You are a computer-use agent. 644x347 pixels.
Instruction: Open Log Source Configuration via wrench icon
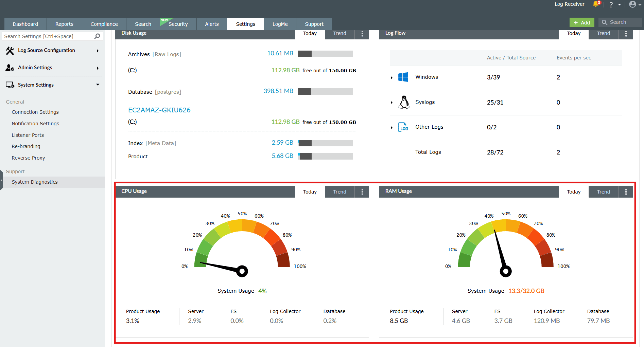coord(9,50)
